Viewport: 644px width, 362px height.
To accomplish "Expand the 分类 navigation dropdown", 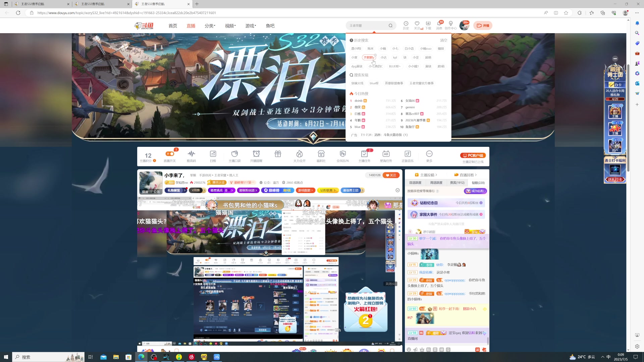I will 210,26.
